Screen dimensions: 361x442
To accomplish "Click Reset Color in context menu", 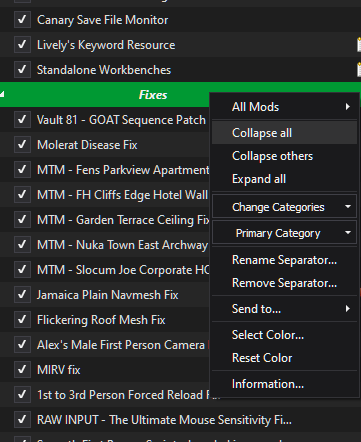I will (284, 358).
